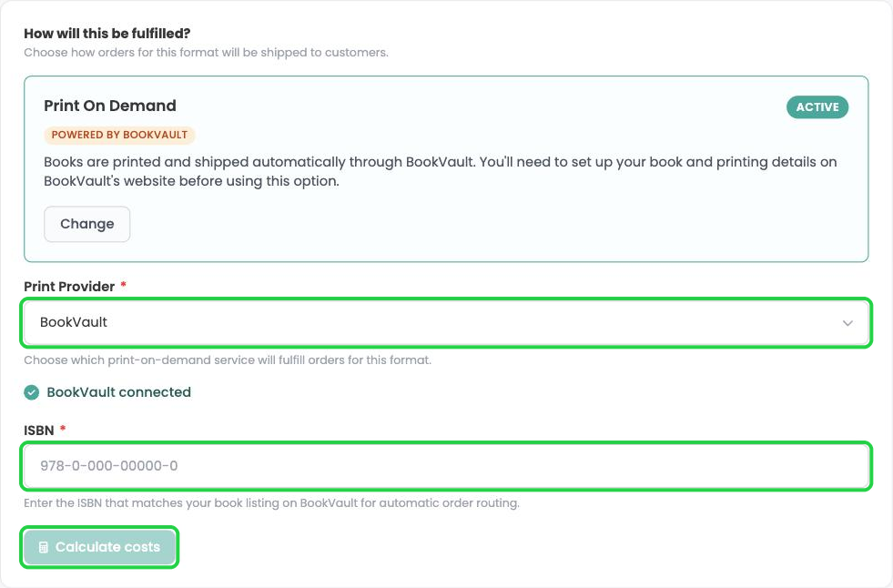This screenshot has width=893, height=588.
Task: Click the Print Provider field label
Action: (x=69, y=287)
